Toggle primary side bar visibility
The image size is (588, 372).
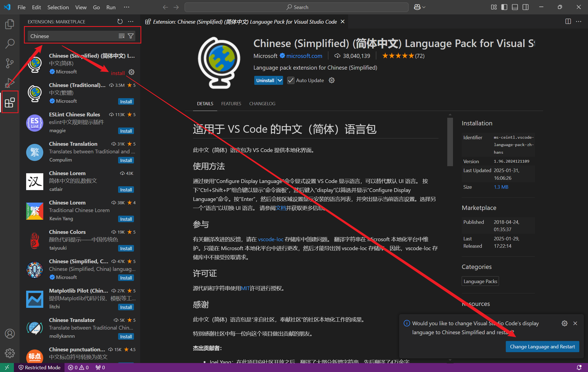[x=504, y=7]
